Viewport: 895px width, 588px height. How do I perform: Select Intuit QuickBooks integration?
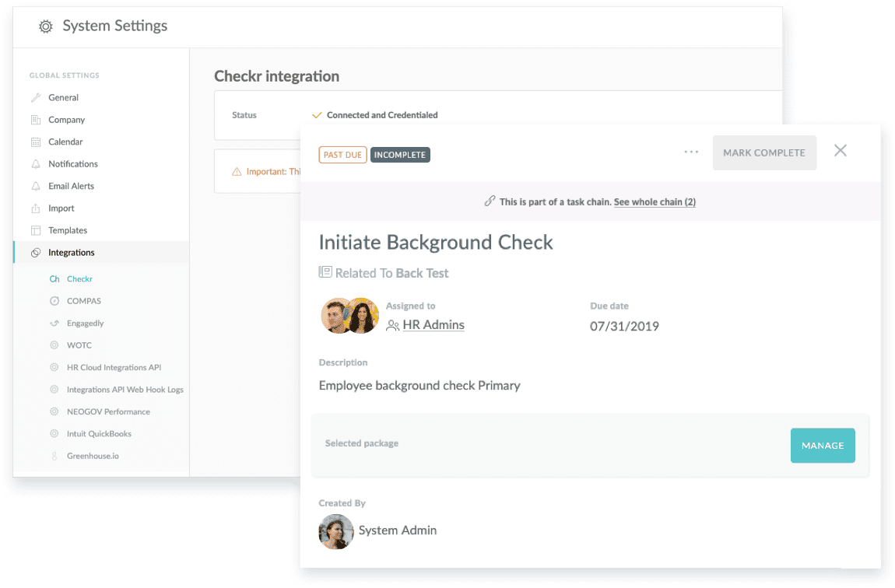pyautogui.click(x=99, y=433)
